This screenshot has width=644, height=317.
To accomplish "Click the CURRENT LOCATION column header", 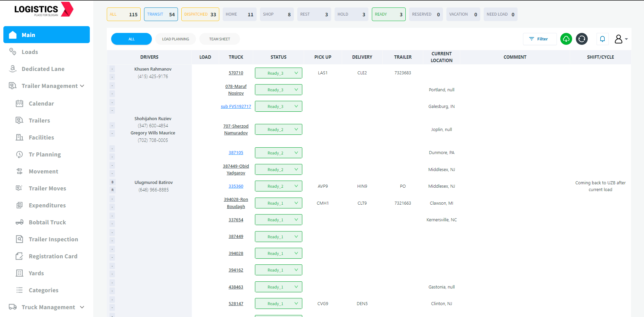I will point(441,57).
